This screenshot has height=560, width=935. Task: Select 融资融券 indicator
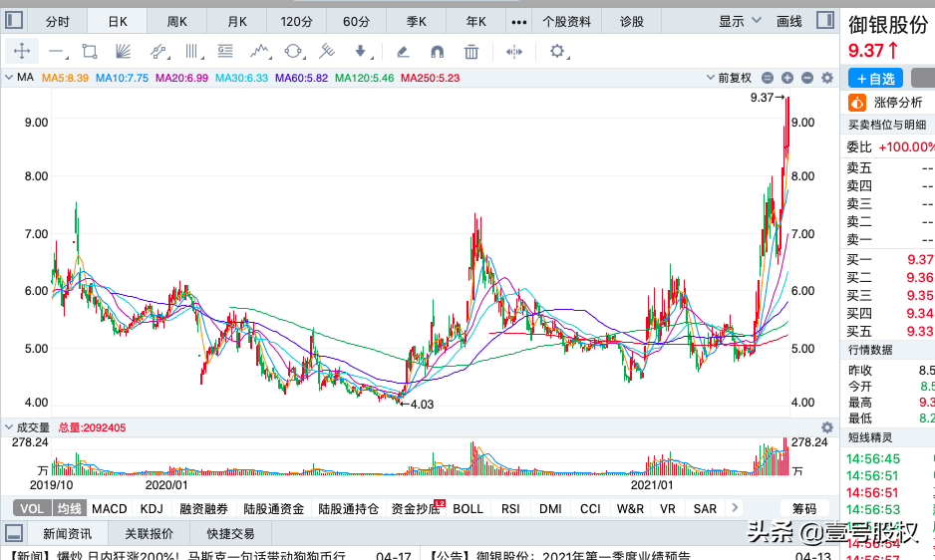(x=204, y=508)
